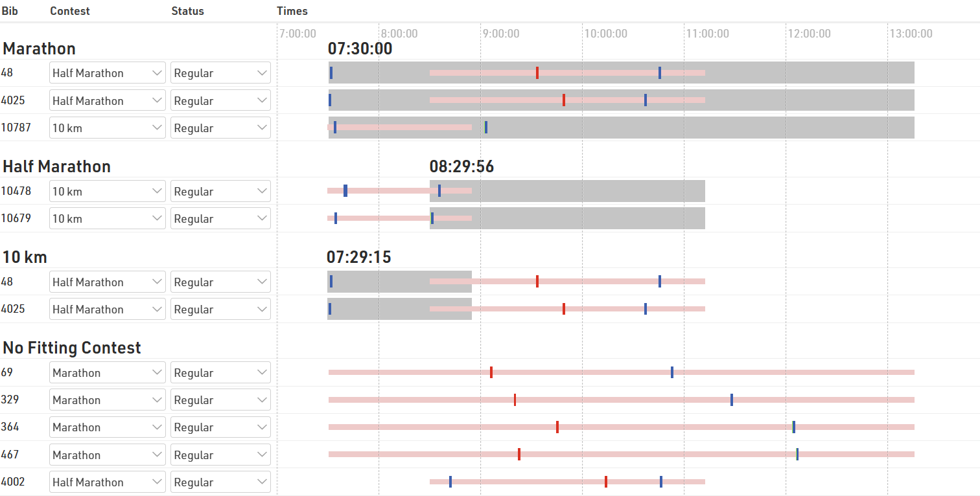Click the Status column header
The image size is (980, 496).
point(187,11)
